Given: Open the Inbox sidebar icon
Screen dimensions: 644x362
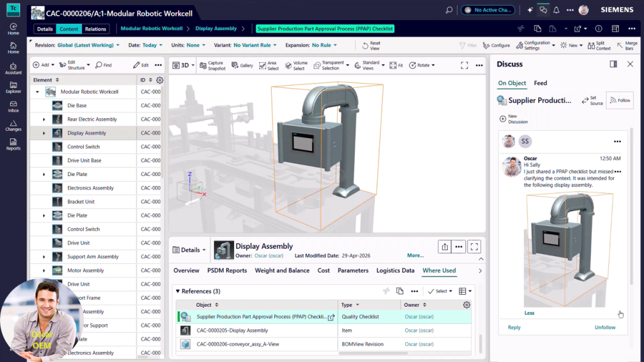Looking at the screenshot, I should pyautogui.click(x=13, y=107).
